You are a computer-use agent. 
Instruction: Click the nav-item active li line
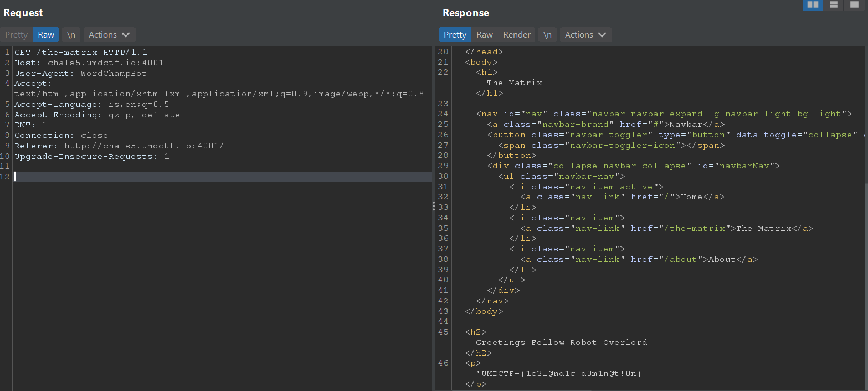click(587, 187)
